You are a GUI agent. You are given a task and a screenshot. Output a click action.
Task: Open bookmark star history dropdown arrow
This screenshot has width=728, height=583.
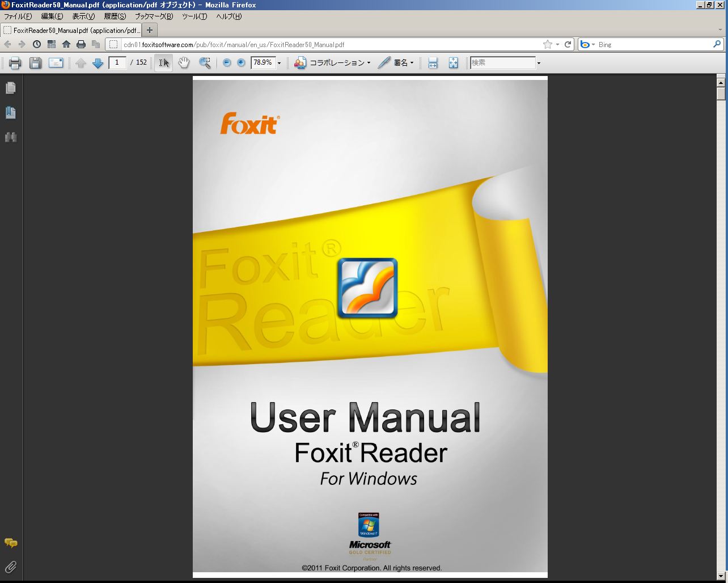point(557,44)
